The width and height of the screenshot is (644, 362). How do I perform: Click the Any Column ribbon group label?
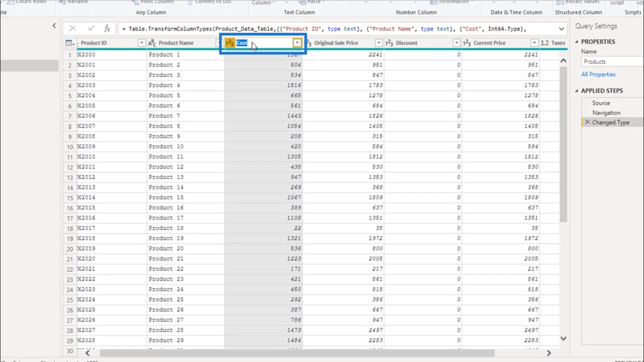[x=151, y=12]
